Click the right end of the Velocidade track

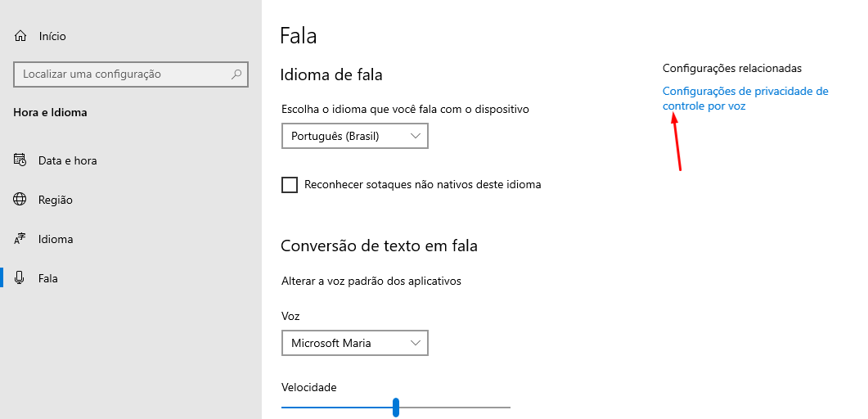pos(507,407)
